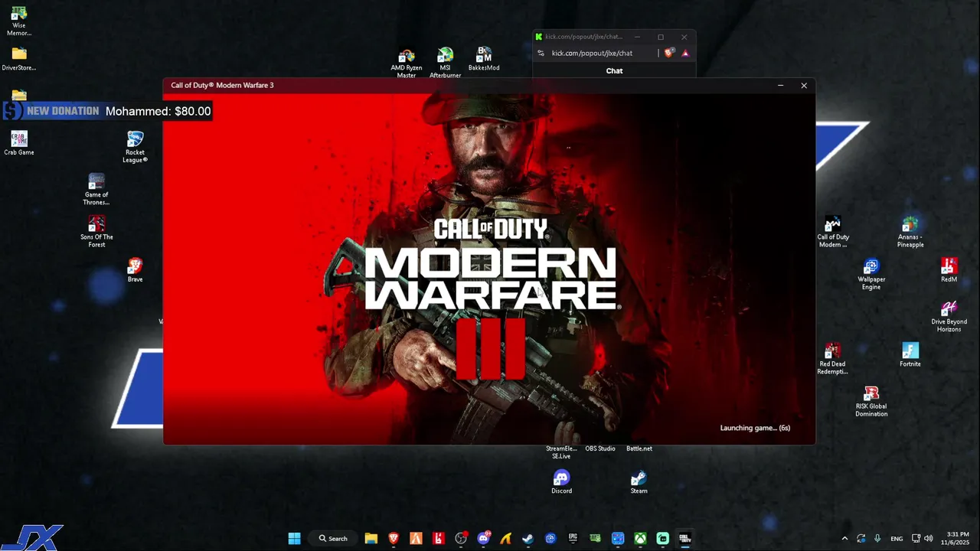The image size is (980, 551).
Task: Click the taskbar Search box
Action: point(333,539)
